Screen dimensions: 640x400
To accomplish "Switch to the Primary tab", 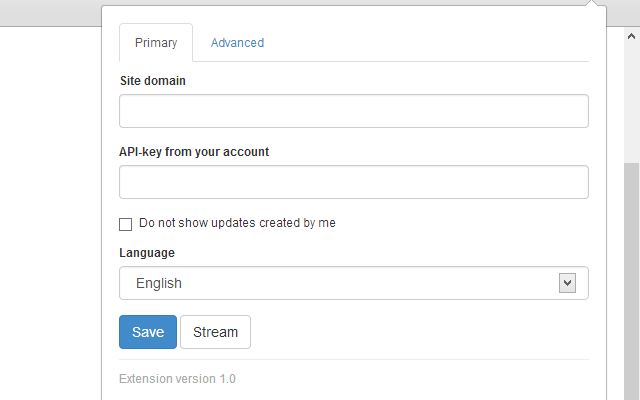I will pos(156,43).
